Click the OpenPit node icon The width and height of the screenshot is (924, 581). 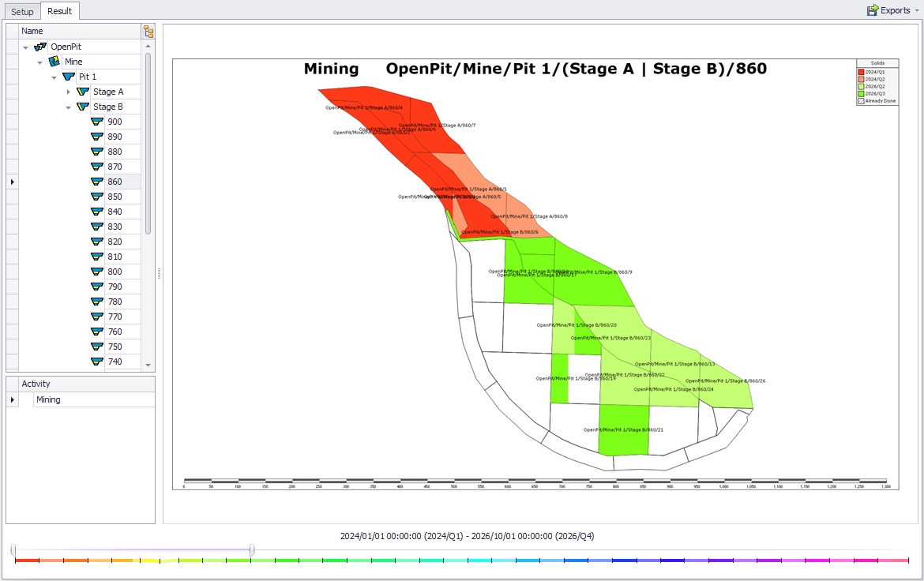pos(40,47)
